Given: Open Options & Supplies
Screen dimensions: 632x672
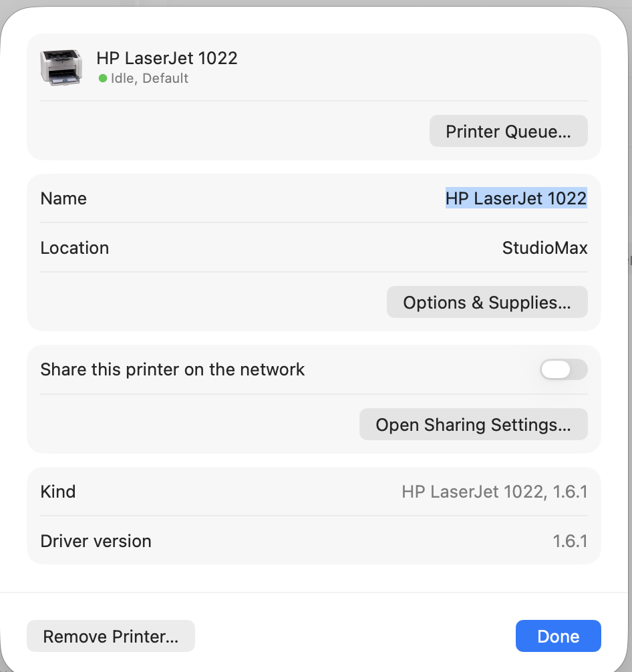Looking at the screenshot, I should (x=486, y=302).
